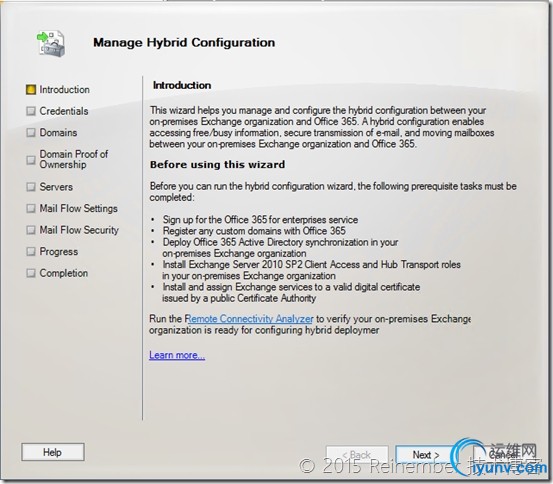Click the Introduction heading in content pane
The height and width of the screenshot is (484, 553).
coord(182,85)
